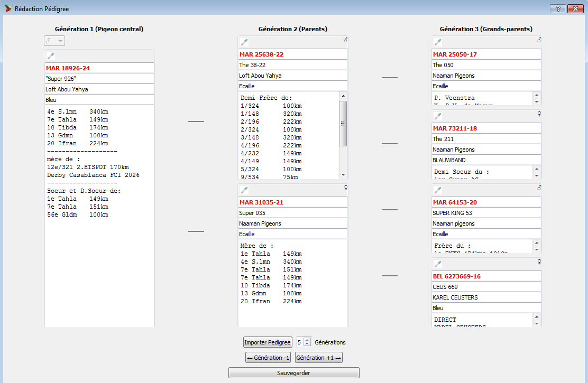Click the Rédaction Pédigree app icon in title bar
The height and width of the screenshot is (383, 588).
click(x=8, y=8)
